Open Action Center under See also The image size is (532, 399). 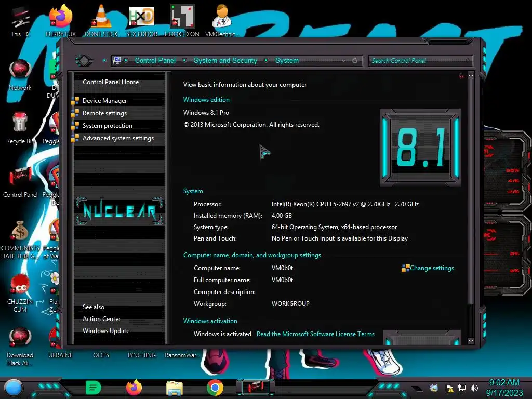(x=101, y=319)
